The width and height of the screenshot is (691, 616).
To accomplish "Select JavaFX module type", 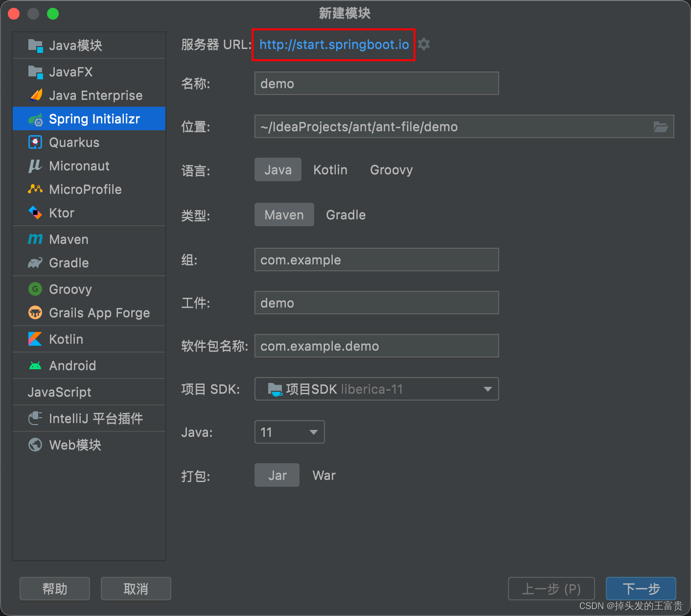I will [89, 72].
